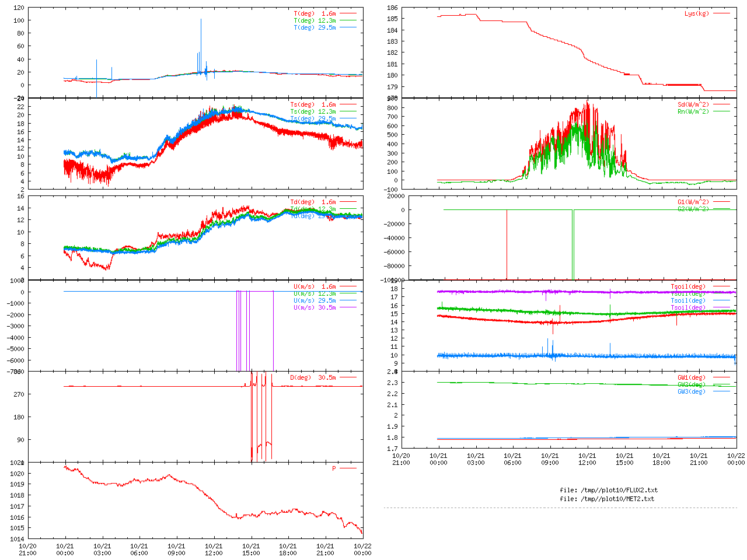
Task: Click the 10/22 00:00 tick under the pressure plot
Action: click(x=362, y=549)
